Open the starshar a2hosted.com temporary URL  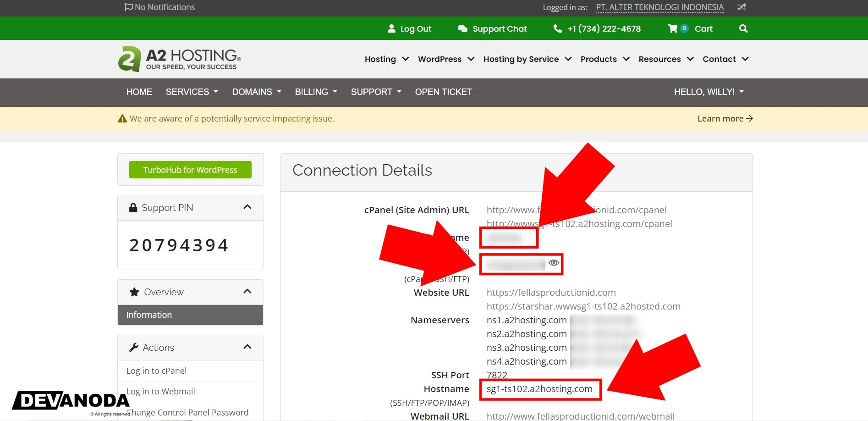pyautogui.click(x=583, y=306)
